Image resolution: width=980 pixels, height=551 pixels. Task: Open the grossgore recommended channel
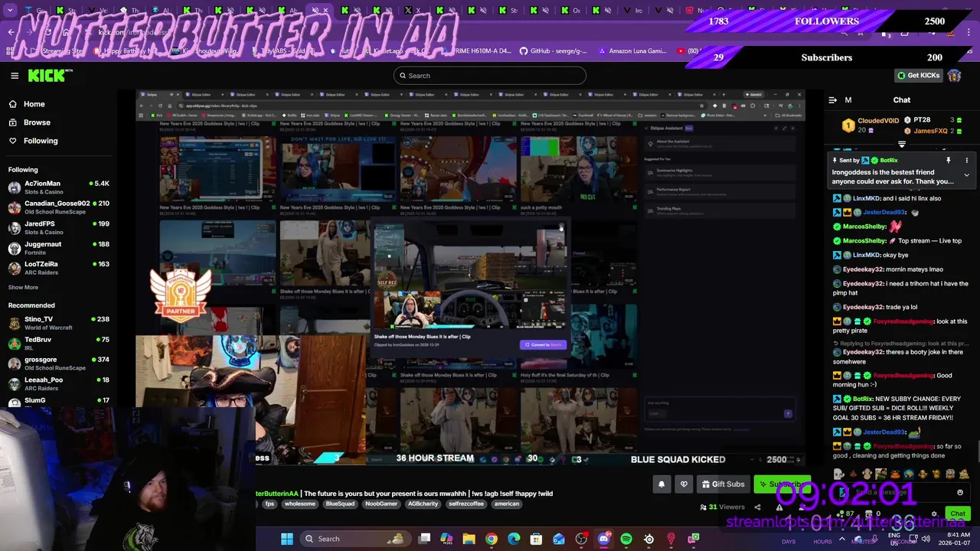59,364
